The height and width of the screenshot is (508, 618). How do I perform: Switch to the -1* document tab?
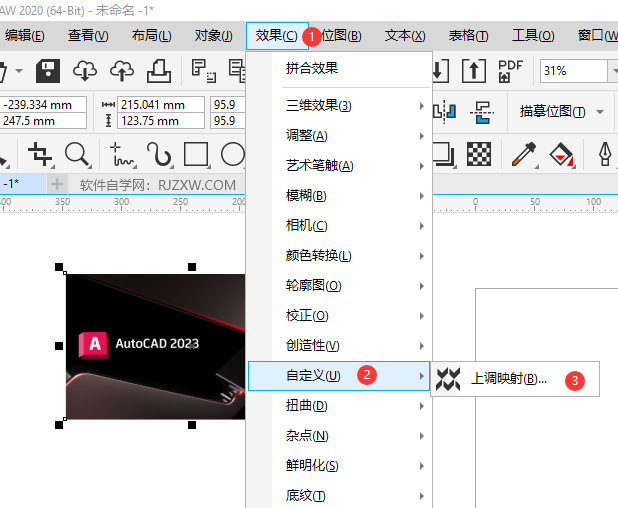click(x=22, y=184)
